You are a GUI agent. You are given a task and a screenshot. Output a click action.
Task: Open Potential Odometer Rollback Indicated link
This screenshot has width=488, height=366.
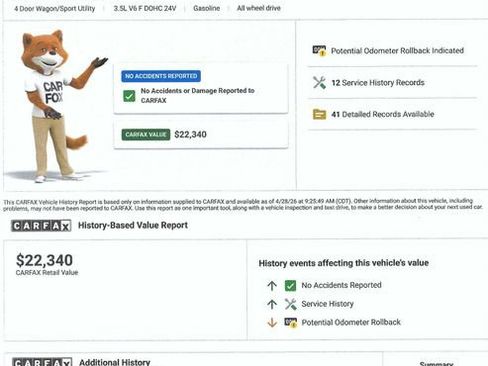coord(397,51)
